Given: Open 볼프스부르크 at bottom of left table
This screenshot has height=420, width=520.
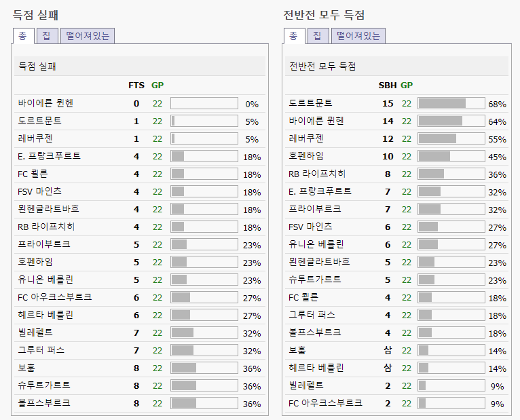Looking at the screenshot, I should [x=44, y=403].
